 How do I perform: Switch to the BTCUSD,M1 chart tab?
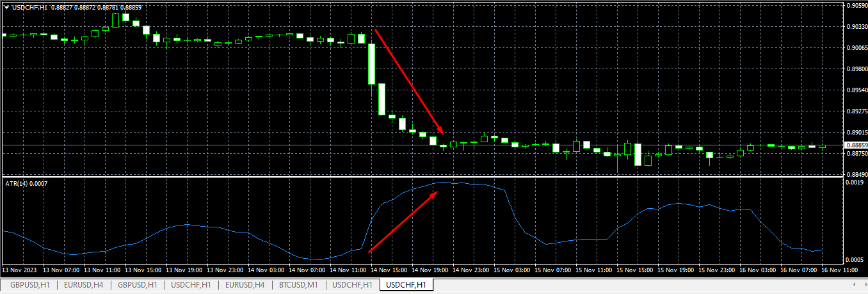point(299,284)
